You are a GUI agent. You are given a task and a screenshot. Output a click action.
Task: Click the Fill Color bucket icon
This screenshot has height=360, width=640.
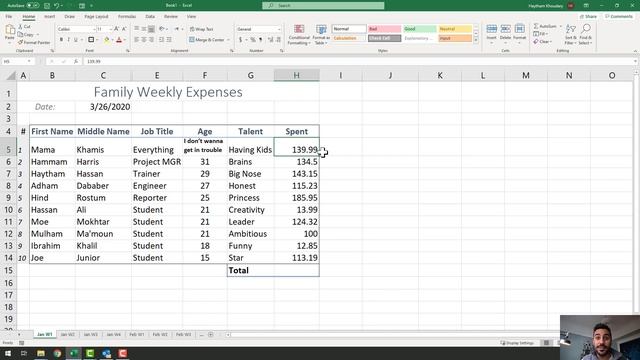107,40
